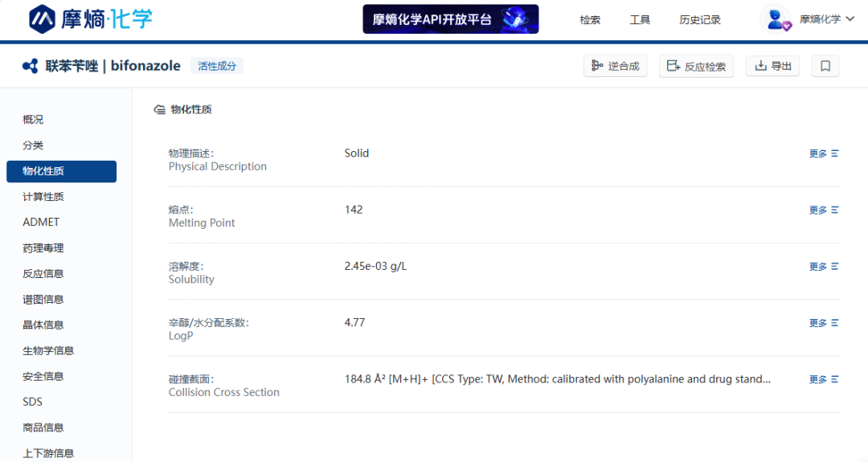This screenshot has width=868, height=462.
Task: Click the 导出 export button
Action: pyautogui.click(x=772, y=66)
